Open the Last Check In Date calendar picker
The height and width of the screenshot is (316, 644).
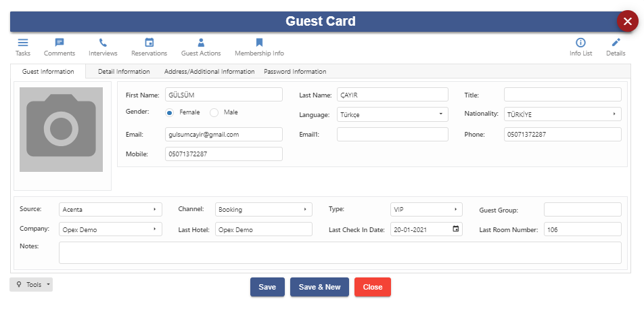pyautogui.click(x=455, y=229)
